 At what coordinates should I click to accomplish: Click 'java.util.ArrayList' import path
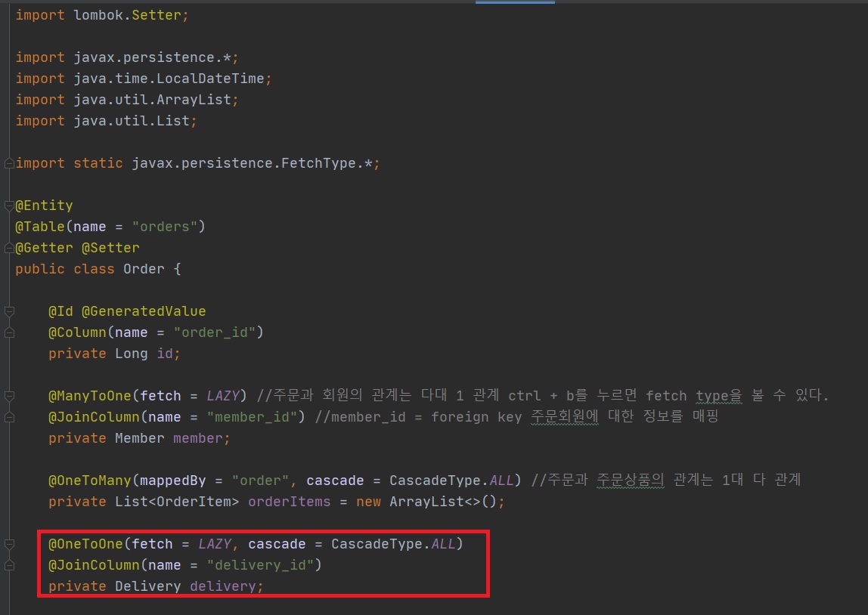152,100
